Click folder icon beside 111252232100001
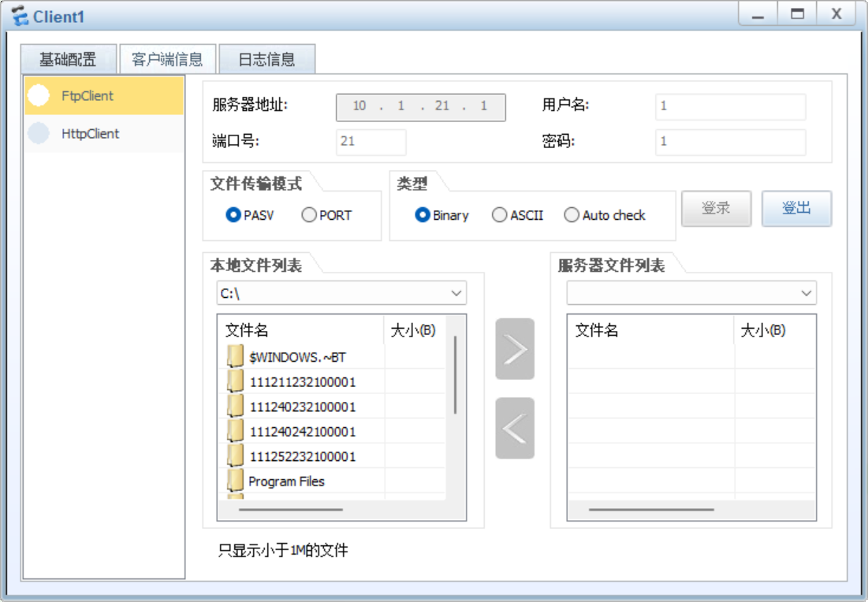Screen dimensions: 868x602 [x=235, y=456]
